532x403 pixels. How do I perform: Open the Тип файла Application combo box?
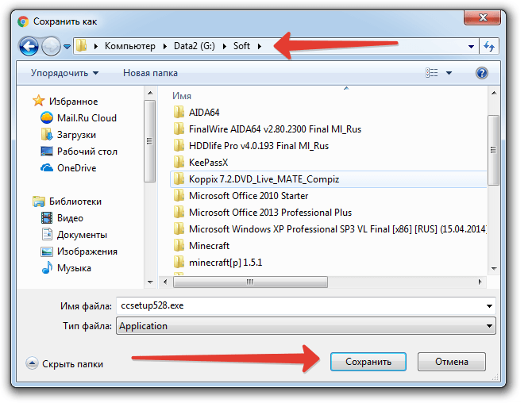[x=306, y=326]
